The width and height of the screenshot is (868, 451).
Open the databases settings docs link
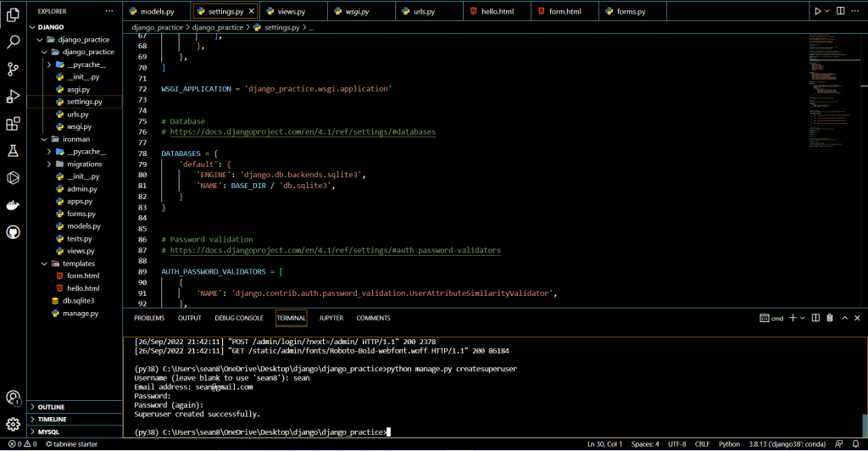[303, 132]
